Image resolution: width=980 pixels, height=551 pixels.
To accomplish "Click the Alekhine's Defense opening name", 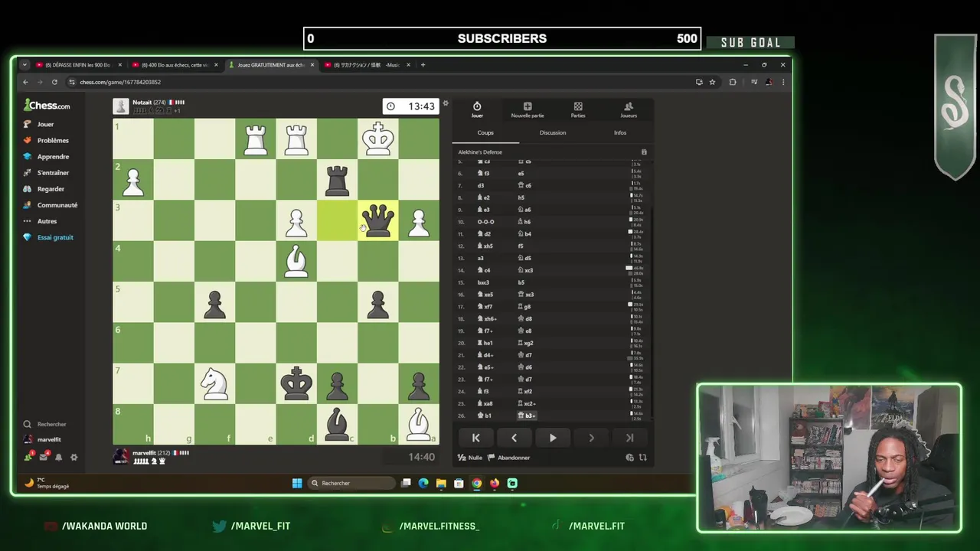I will pyautogui.click(x=480, y=152).
